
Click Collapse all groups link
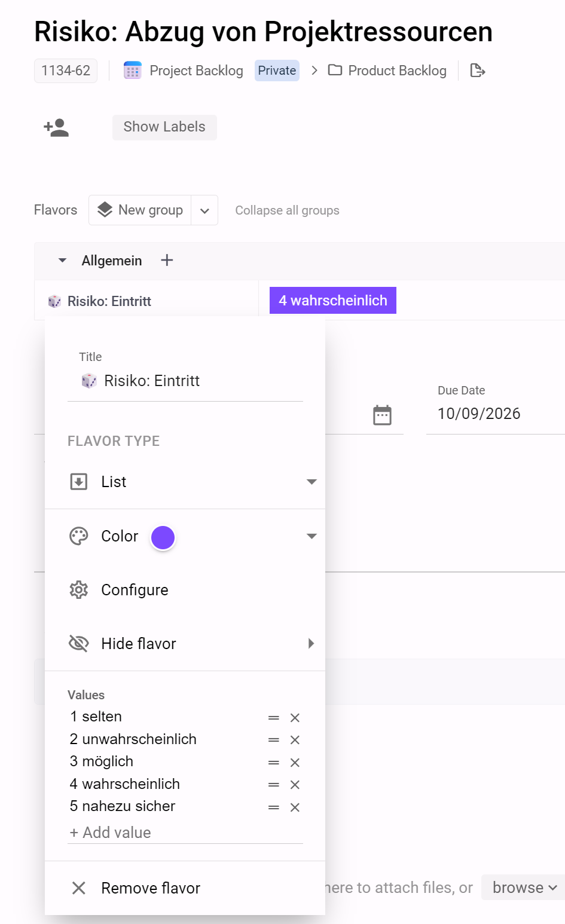[287, 210]
